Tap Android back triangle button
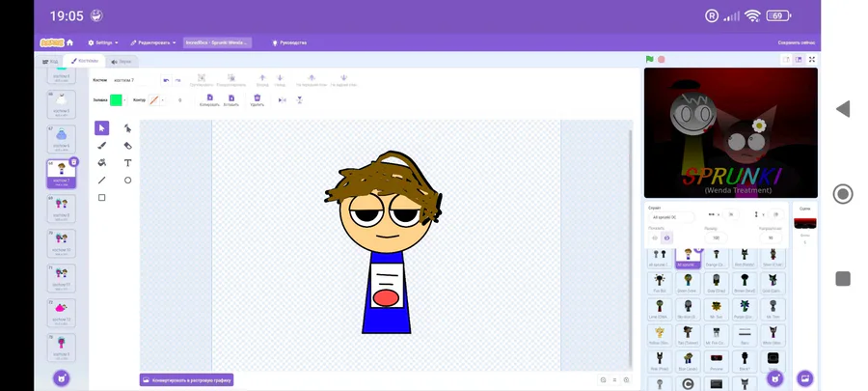 [843, 109]
